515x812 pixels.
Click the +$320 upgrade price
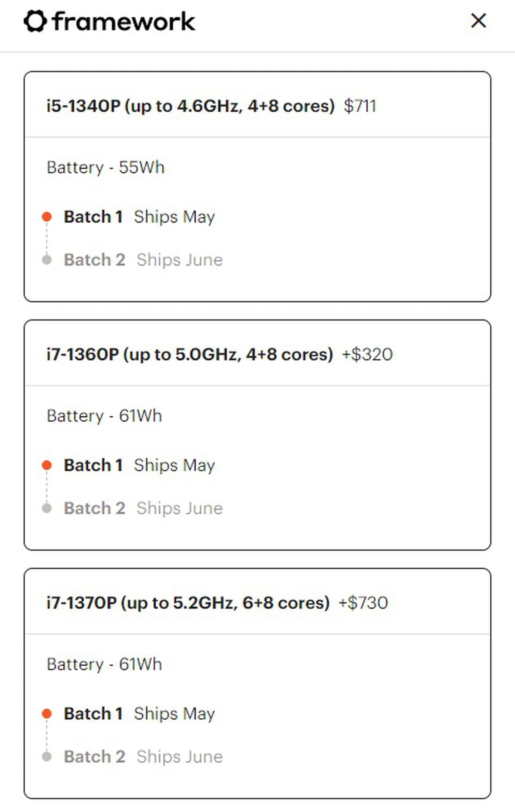click(x=367, y=354)
